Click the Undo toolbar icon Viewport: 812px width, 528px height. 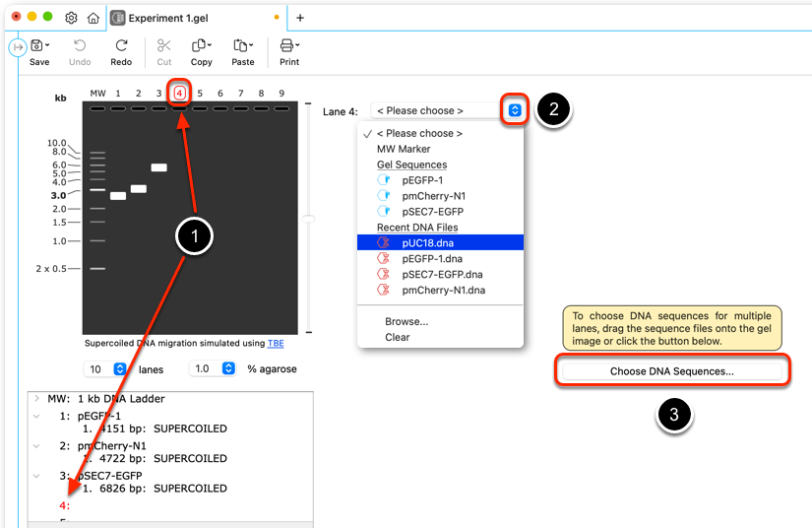80,45
